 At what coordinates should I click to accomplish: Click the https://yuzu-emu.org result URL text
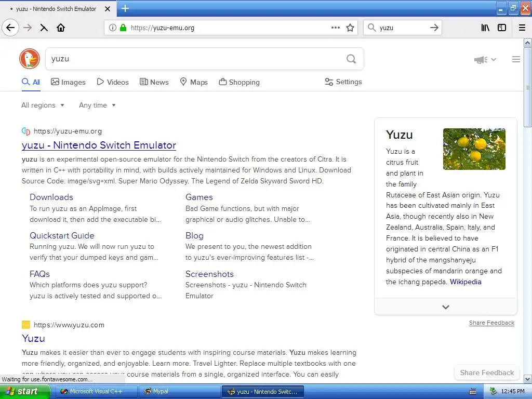click(68, 131)
